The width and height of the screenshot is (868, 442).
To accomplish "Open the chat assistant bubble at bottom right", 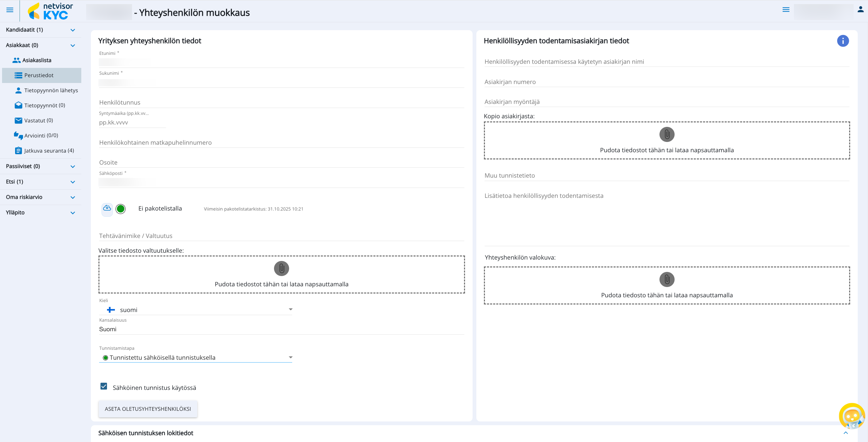I will point(852,416).
